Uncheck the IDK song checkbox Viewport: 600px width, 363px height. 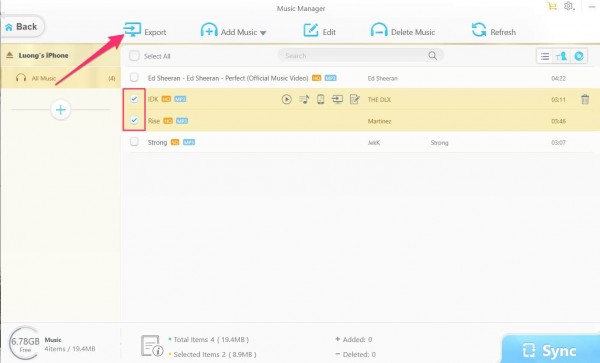coord(134,99)
